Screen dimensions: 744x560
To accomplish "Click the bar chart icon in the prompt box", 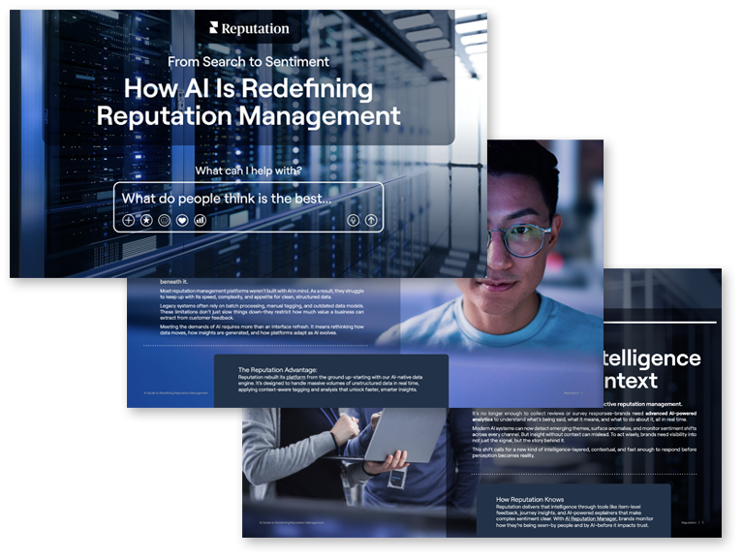I will point(201,220).
